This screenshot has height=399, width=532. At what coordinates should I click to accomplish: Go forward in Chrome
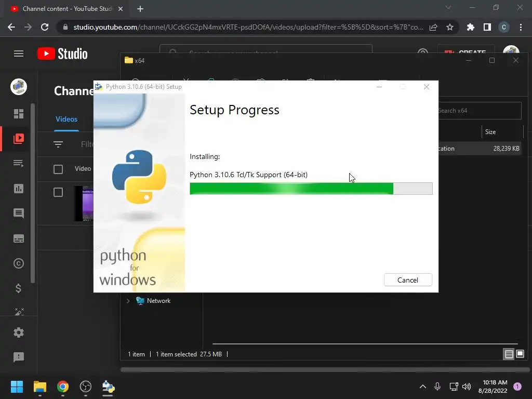point(28,27)
